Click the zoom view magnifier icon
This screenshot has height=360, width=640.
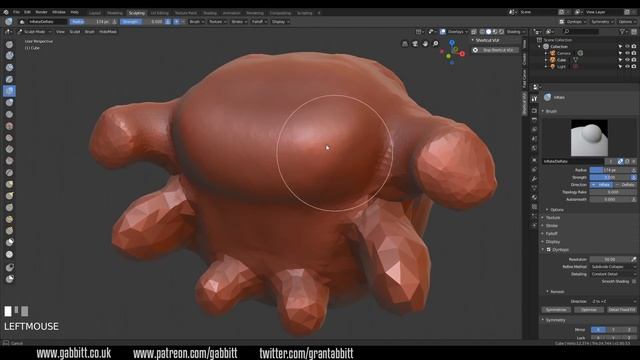tap(436, 44)
